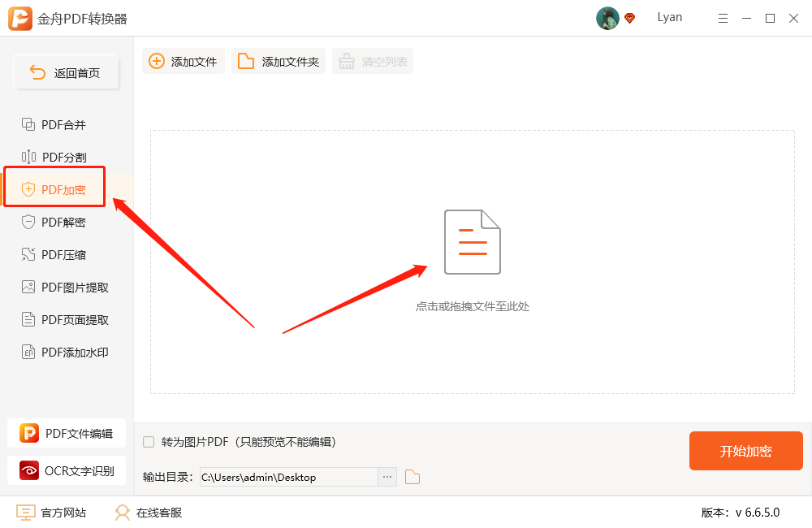Click the ellipsis browse button for output path
This screenshot has width=812, height=528.
(387, 477)
